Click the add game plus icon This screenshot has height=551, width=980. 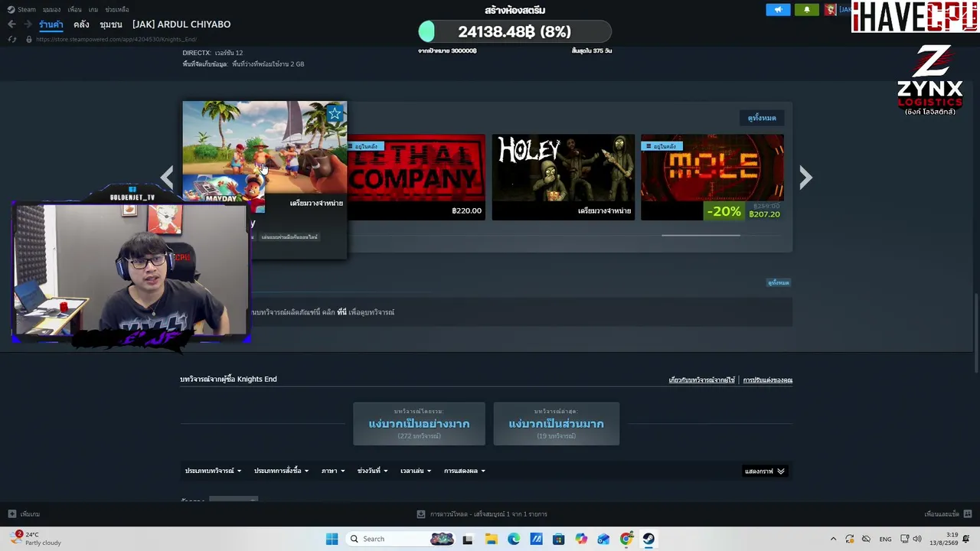pyautogui.click(x=11, y=514)
